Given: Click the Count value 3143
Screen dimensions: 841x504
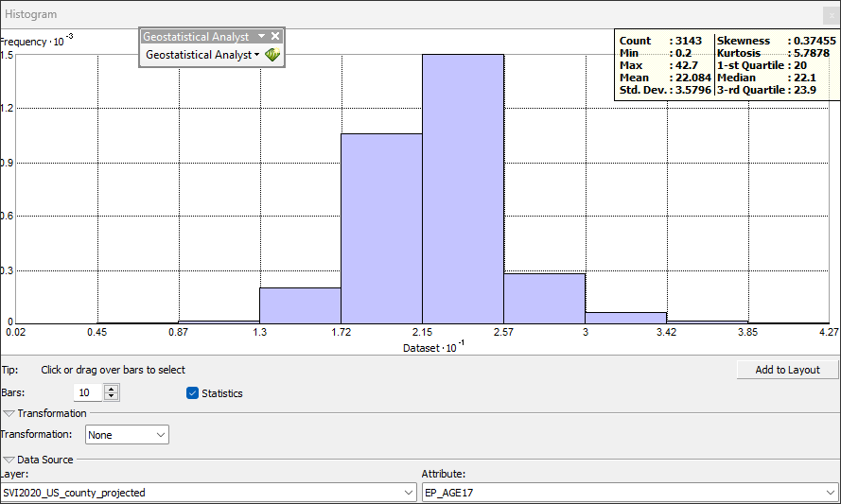Looking at the screenshot, I should 689,41.
